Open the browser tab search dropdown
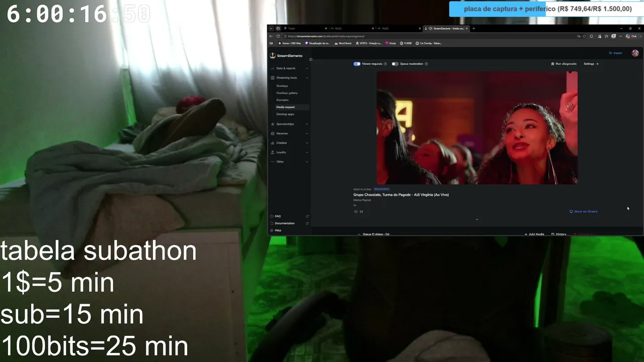The image size is (644, 362). [271, 29]
